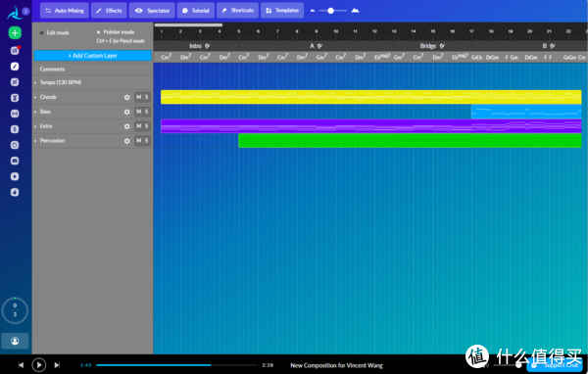The height and width of the screenshot is (374, 588).
Task: Switch to Spectator mode
Action: (x=152, y=11)
